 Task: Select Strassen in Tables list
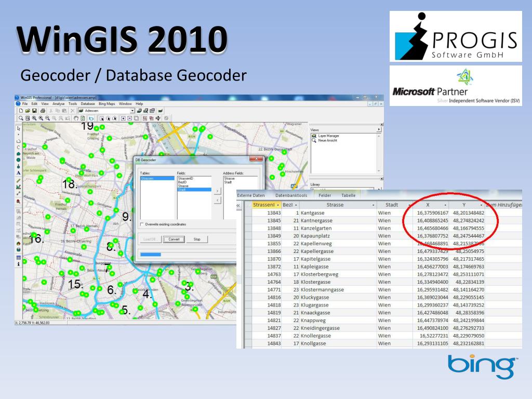coord(157,178)
